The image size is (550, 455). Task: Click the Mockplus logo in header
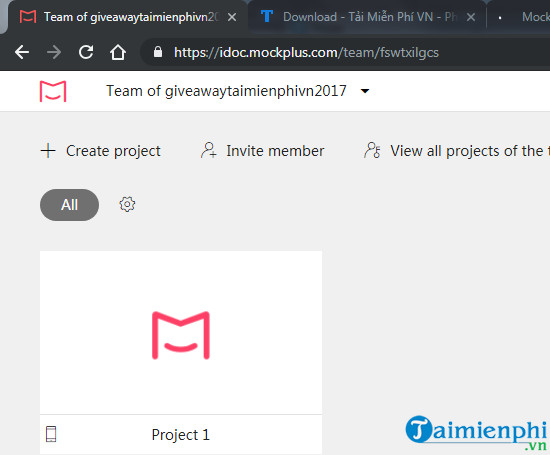click(x=53, y=91)
